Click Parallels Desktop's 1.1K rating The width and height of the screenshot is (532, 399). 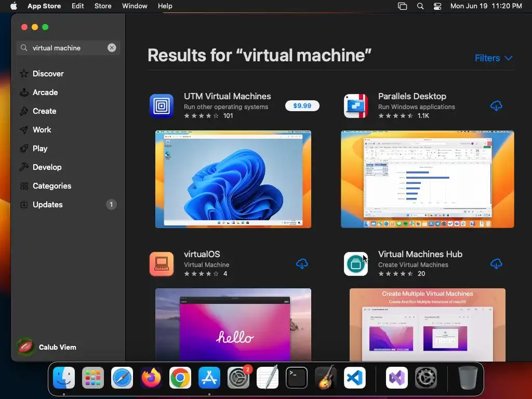(x=404, y=116)
